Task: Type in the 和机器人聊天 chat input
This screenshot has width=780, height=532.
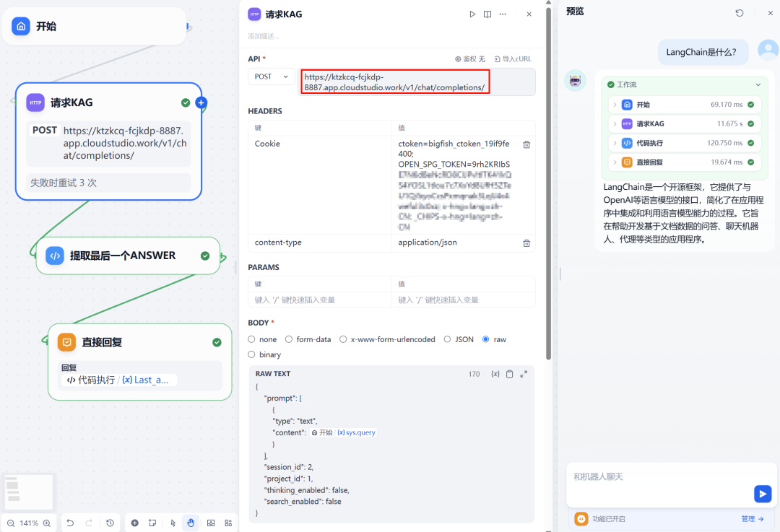Action: tap(657, 477)
